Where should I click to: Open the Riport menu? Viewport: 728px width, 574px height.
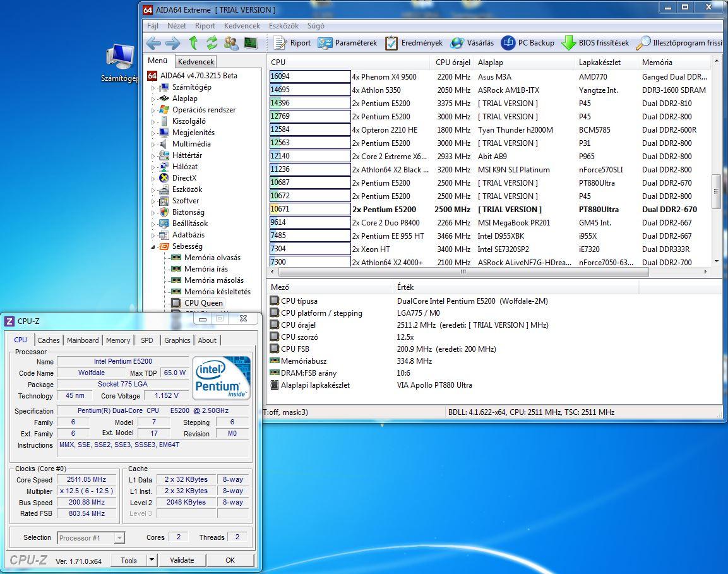[205, 26]
